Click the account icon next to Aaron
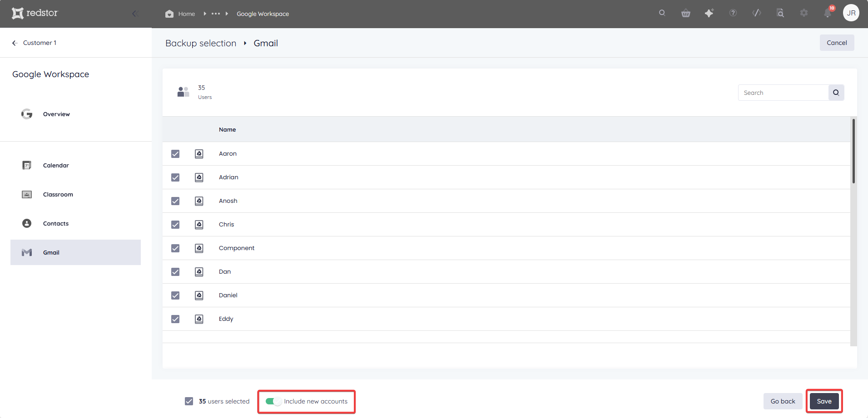The image size is (868, 418). pyautogui.click(x=199, y=154)
